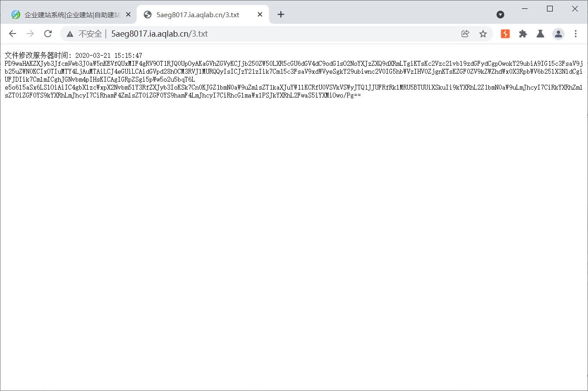Close the 3.txt tab

[260, 15]
